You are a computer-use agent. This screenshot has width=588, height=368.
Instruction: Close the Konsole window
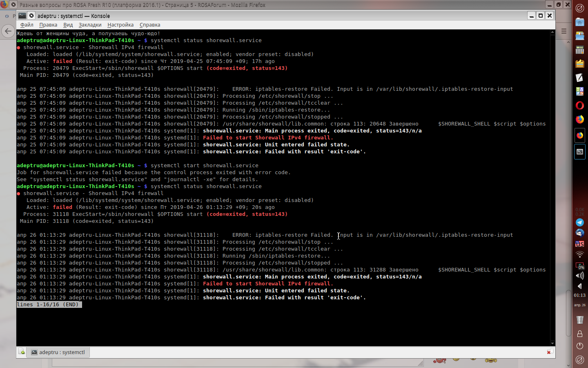(550, 16)
